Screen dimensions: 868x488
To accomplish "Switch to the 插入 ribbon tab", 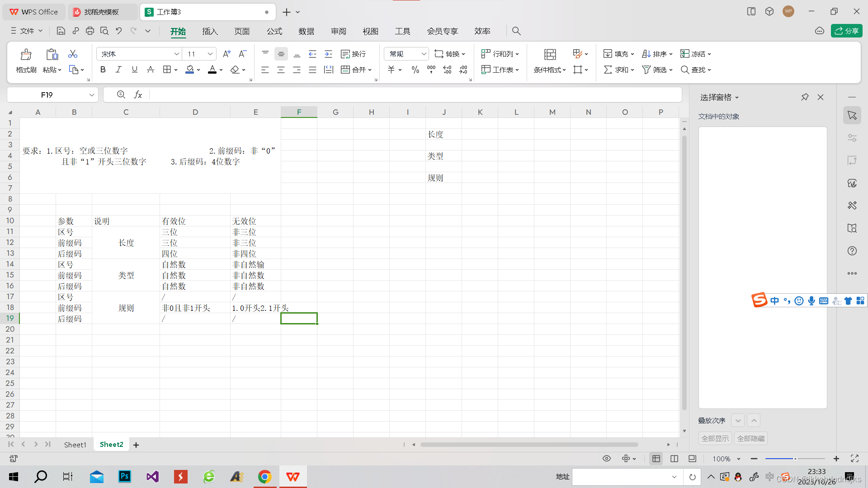I will 210,31.
